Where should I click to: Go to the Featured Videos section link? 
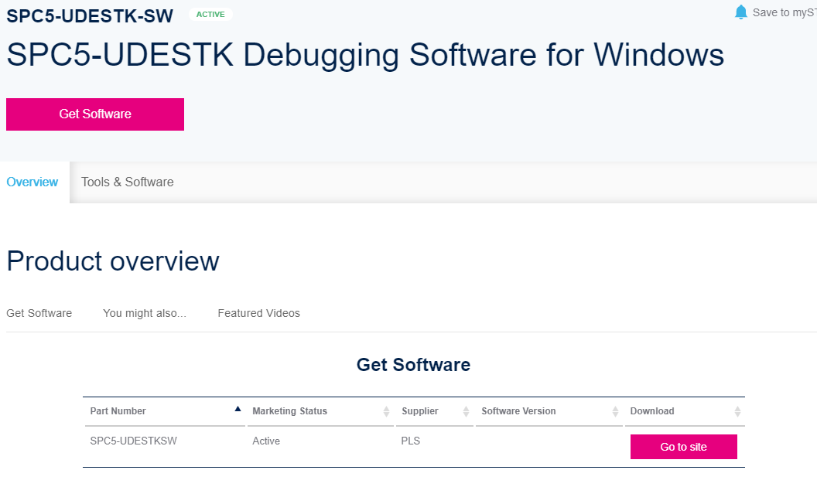click(x=258, y=313)
